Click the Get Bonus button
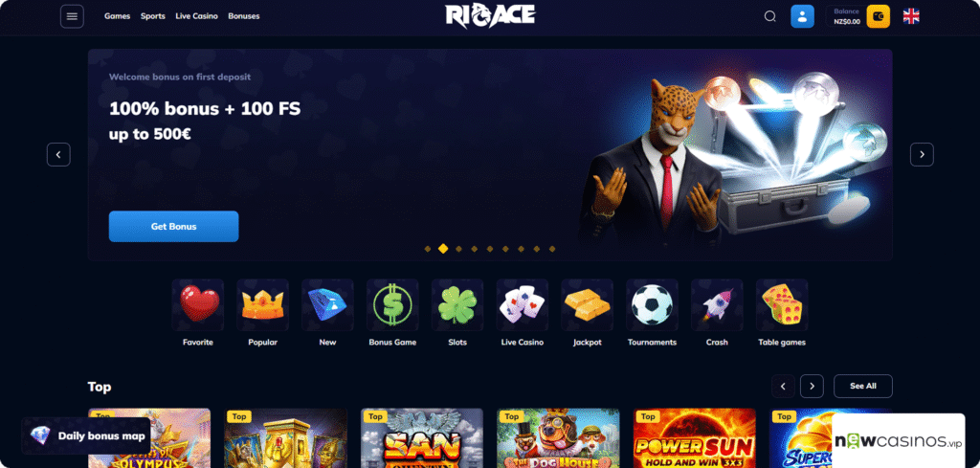Viewport: 980px width, 468px height. click(174, 226)
